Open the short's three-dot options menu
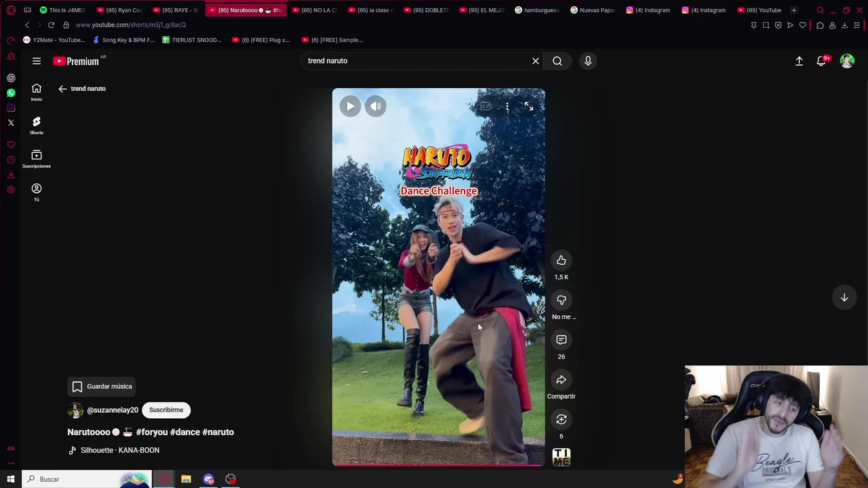The image size is (868, 488). click(x=507, y=106)
